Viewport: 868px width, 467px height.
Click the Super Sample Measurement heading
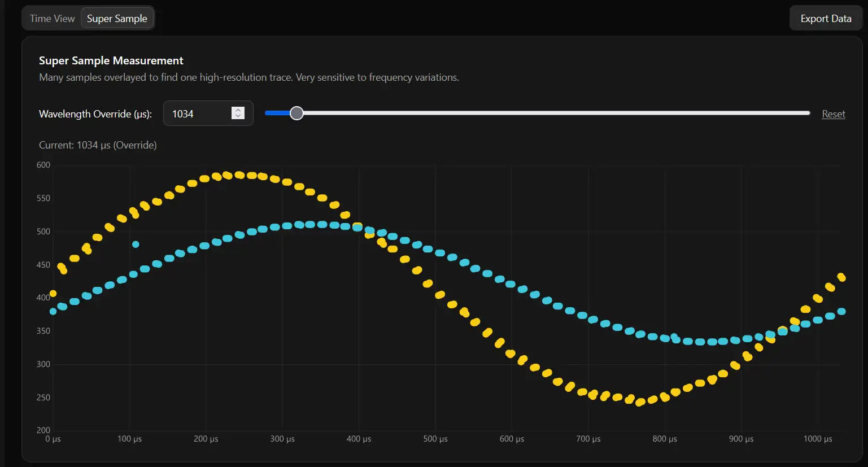coord(111,60)
